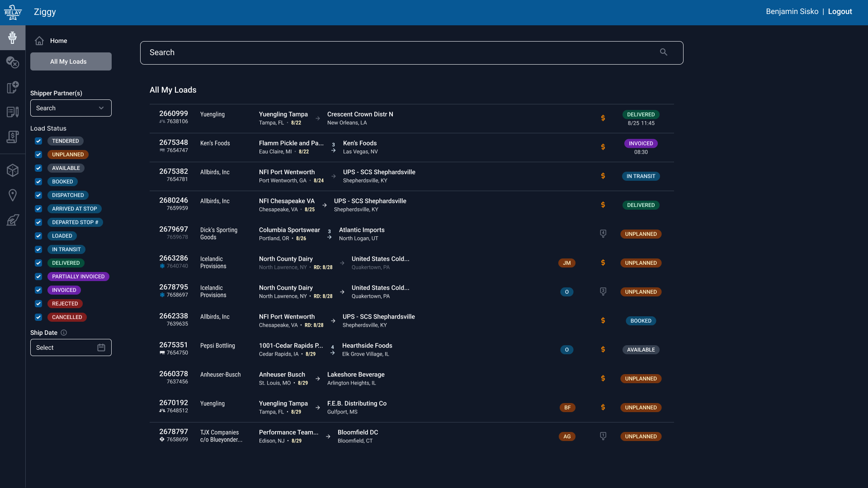Click the add-document sidebar icon
Image resolution: width=868 pixels, height=488 pixels.
(13, 87)
